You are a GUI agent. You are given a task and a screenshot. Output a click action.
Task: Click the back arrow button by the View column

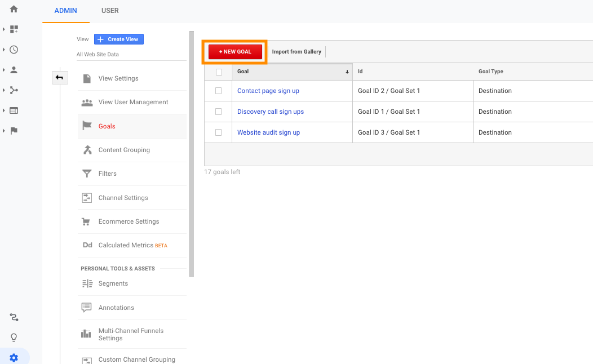click(x=60, y=78)
